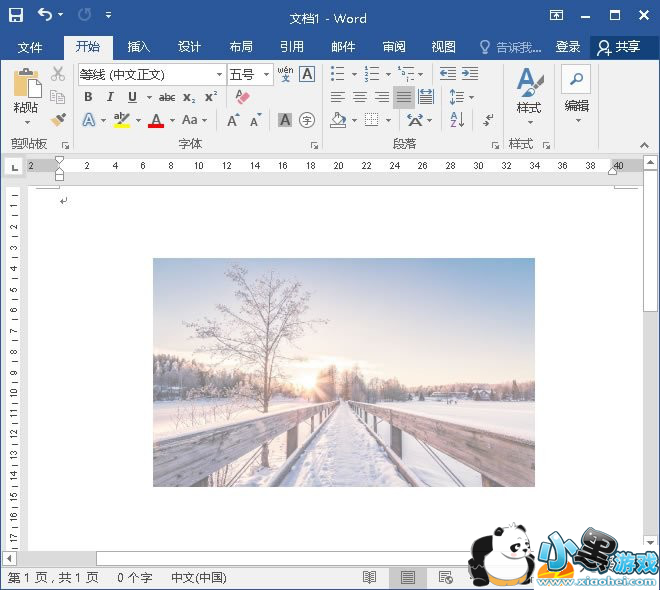Image resolution: width=660 pixels, height=590 pixels.
Task: Increase font size with grow icon
Action: (233, 120)
